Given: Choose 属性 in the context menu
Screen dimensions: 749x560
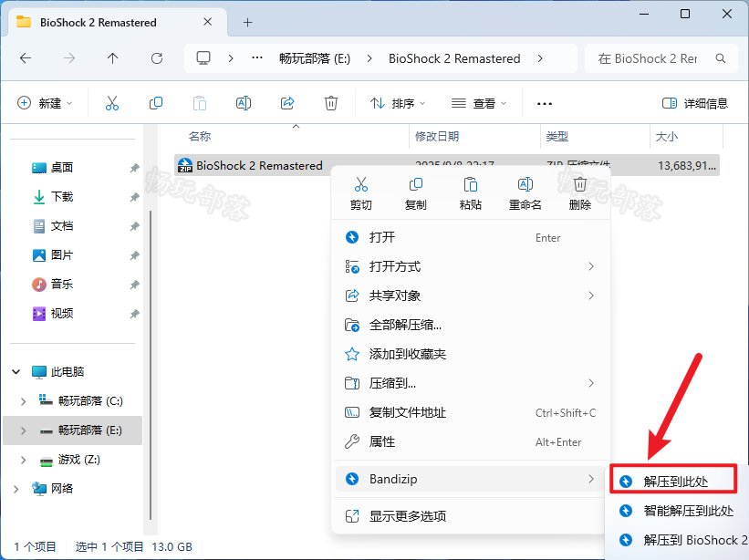Looking at the screenshot, I should pyautogui.click(x=471, y=441).
